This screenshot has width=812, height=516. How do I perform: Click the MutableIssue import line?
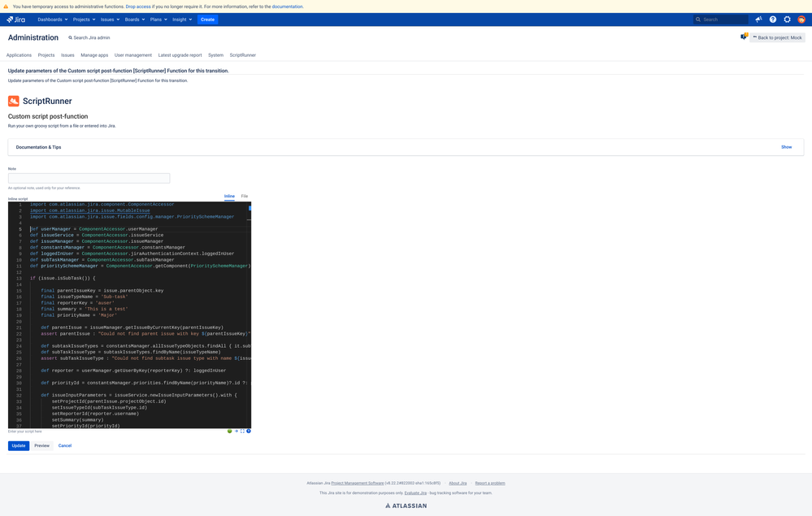[89, 210]
